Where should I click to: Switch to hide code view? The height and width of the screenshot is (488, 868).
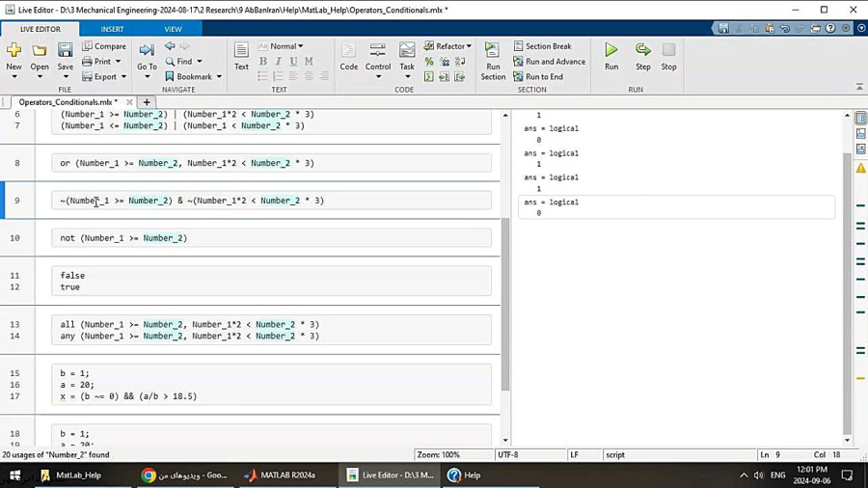[861, 149]
